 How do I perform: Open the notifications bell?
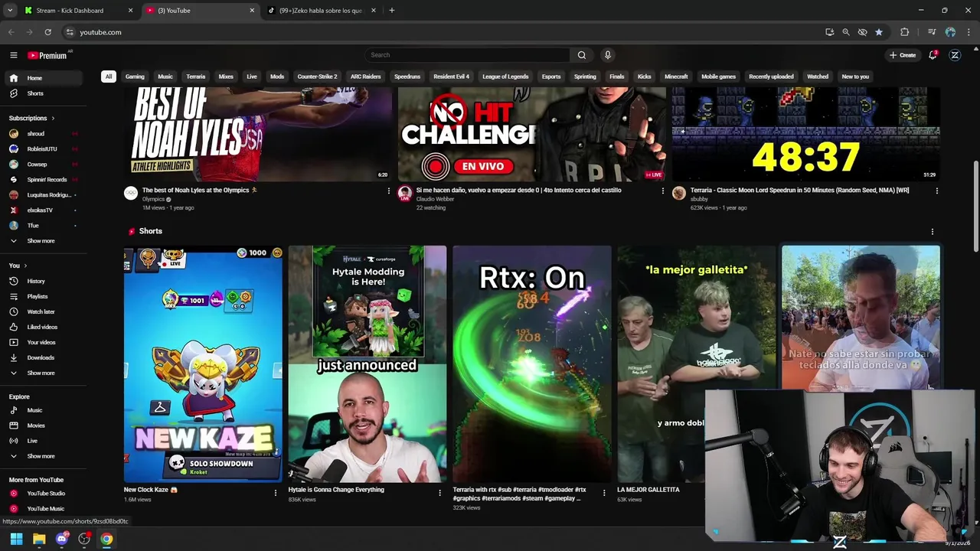click(x=933, y=55)
